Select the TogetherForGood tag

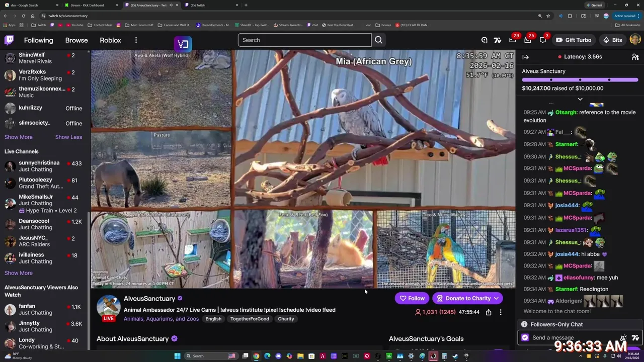tap(251, 319)
